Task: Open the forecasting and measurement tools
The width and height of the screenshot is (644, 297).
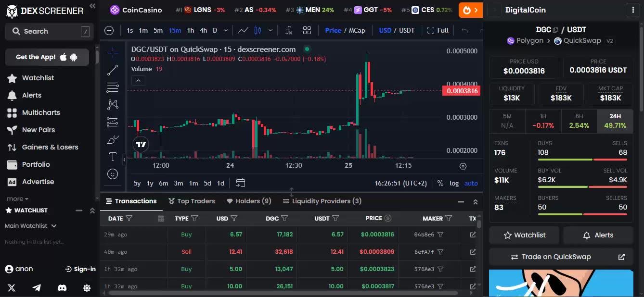Action: (113, 122)
